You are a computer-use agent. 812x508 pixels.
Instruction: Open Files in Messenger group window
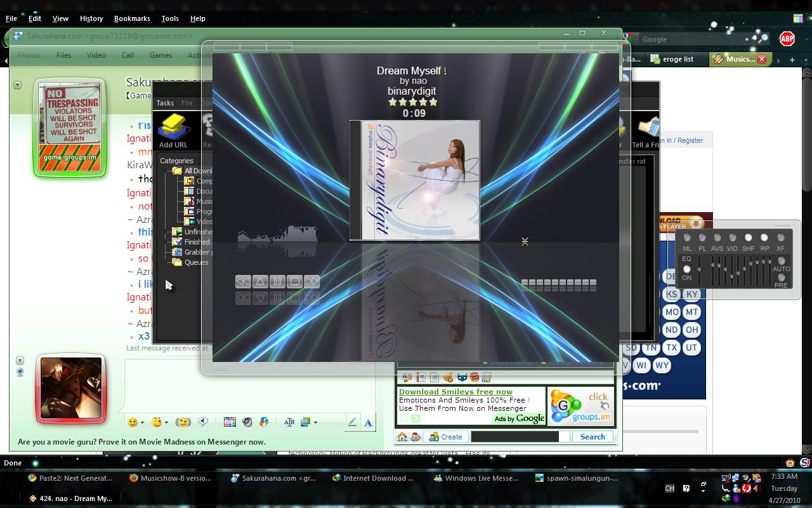pos(63,55)
